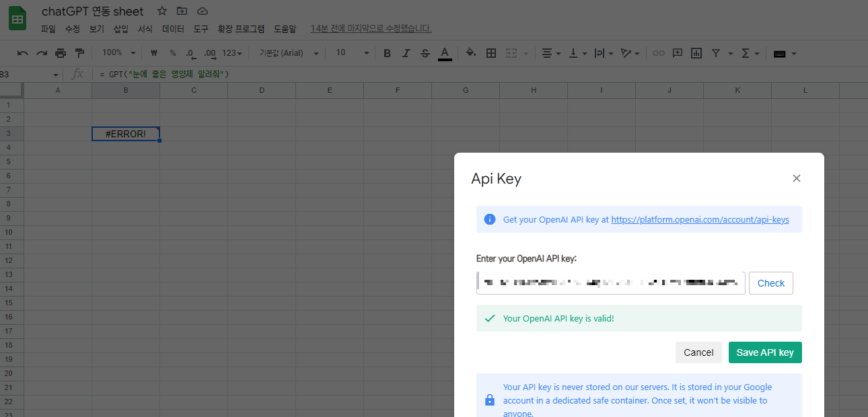The image size is (868, 417).
Task: Click the Check button
Action: [x=771, y=283]
